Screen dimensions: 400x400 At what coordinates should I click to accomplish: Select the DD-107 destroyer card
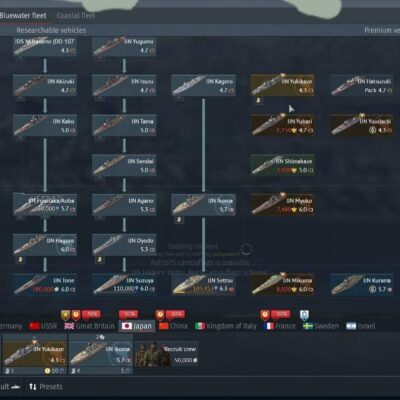point(45,46)
